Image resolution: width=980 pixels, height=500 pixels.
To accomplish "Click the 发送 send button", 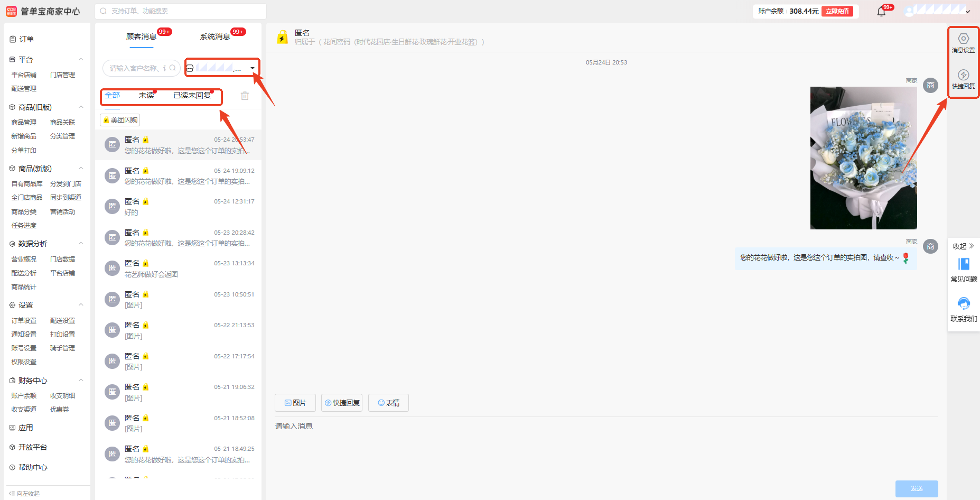I will pyautogui.click(x=917, y=488).
